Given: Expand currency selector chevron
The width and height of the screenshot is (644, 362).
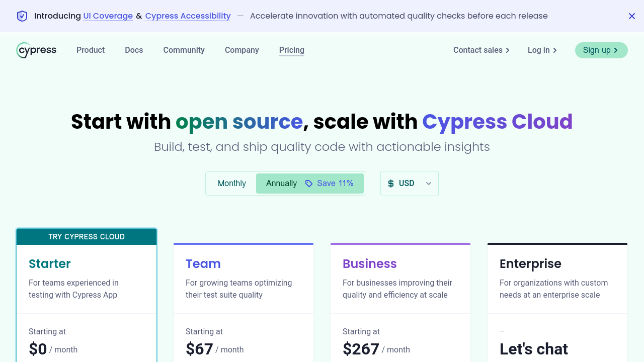Looking at the screenshot, I should point(429,184).
